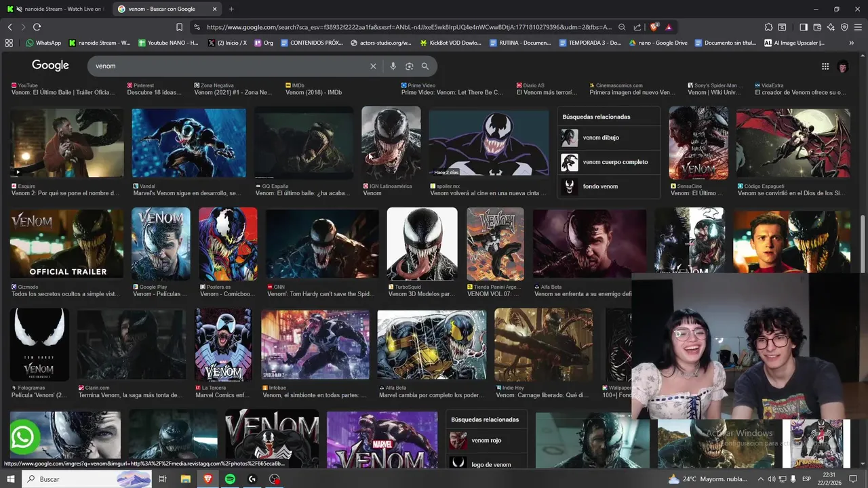This screenshot has height=488, width=868.
Task: Open the TurboSquid Venom 3D model thumbnail
Action: pyautogui.click(x=422, y=244)
